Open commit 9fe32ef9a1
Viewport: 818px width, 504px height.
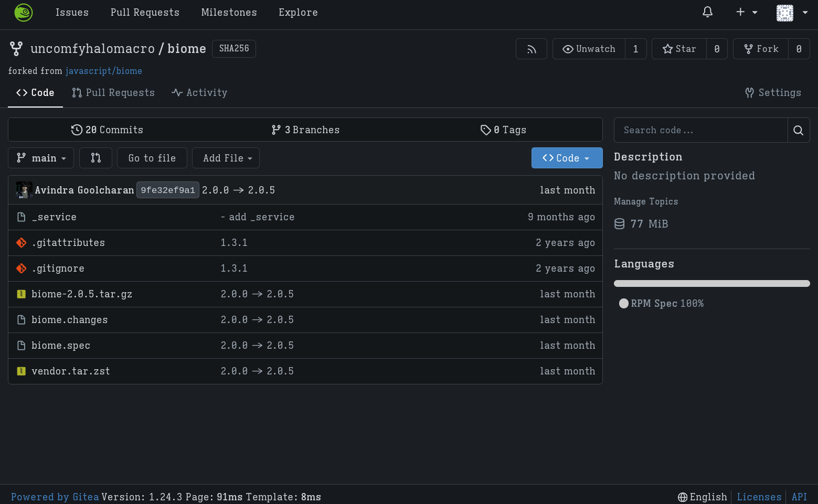tap(168, 190)
